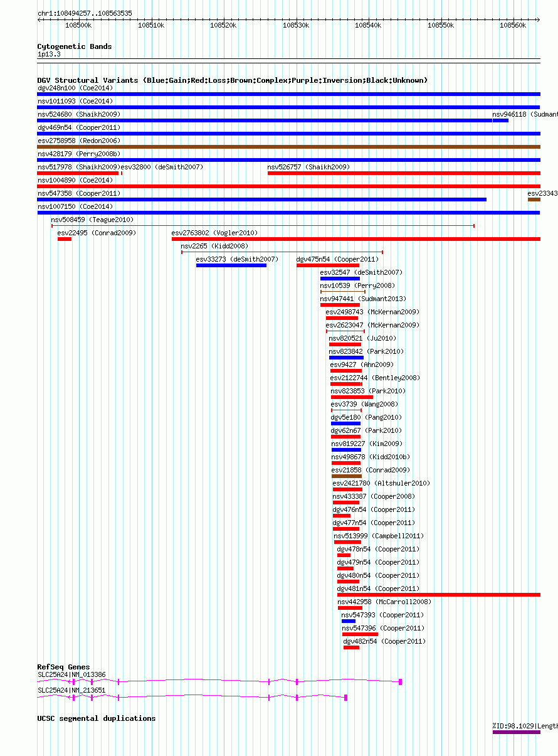
Task: Click the UCSC segmental duplications track title
Action: tap(97, 718)
